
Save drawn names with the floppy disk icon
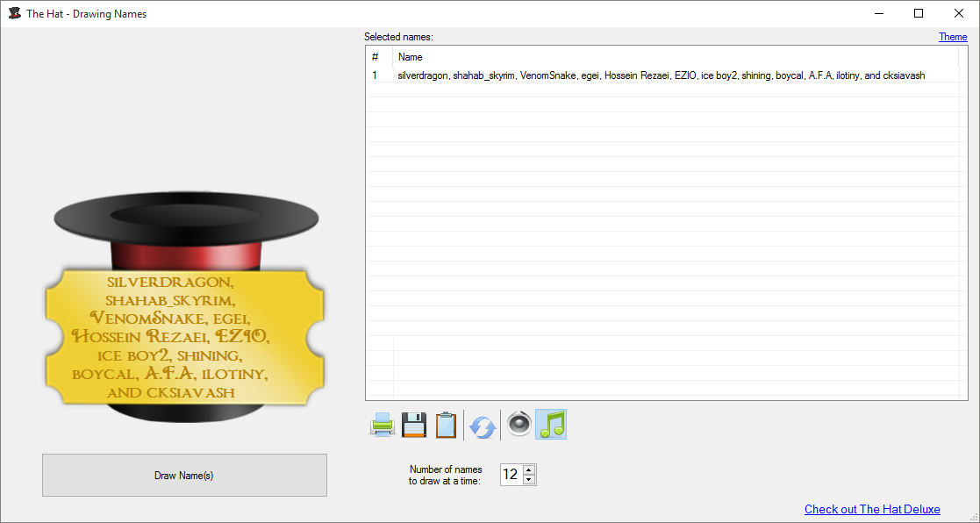tap(414, 426)
